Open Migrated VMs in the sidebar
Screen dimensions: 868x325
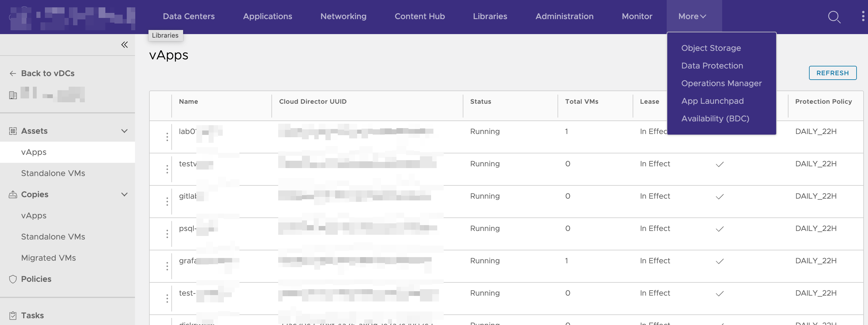[48, 258]
